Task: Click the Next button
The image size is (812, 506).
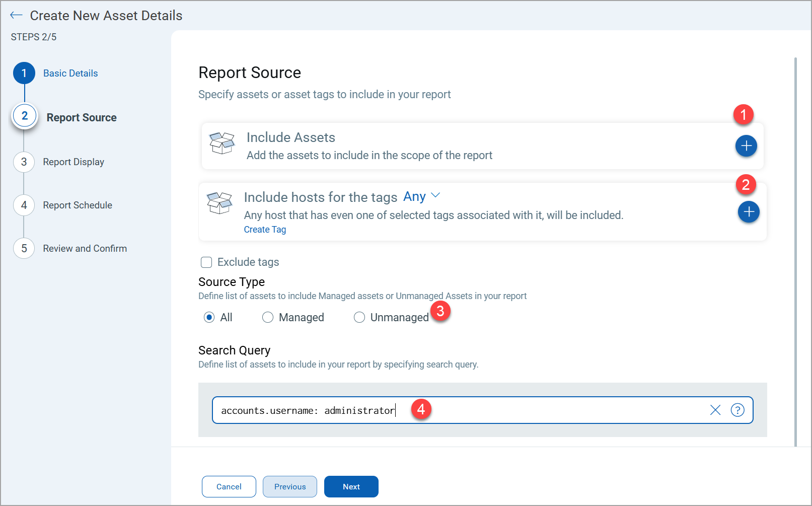Action: 351,487
